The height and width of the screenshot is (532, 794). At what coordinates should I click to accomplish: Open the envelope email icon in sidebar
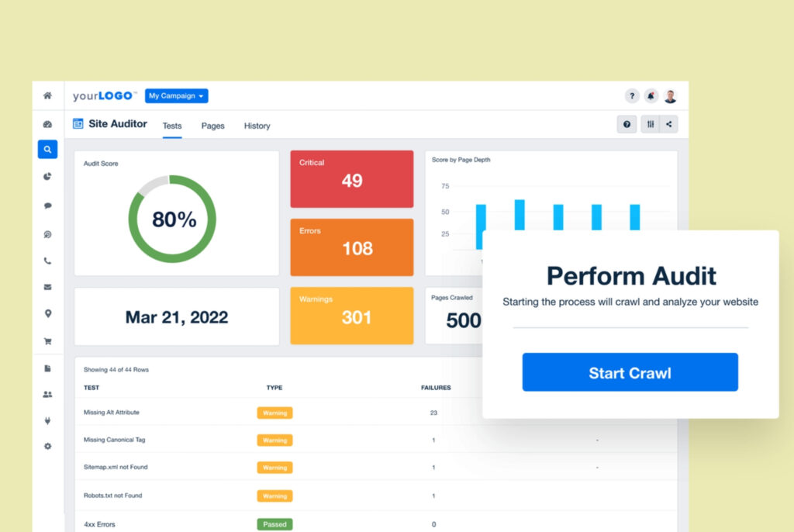(x=47, y=287)
